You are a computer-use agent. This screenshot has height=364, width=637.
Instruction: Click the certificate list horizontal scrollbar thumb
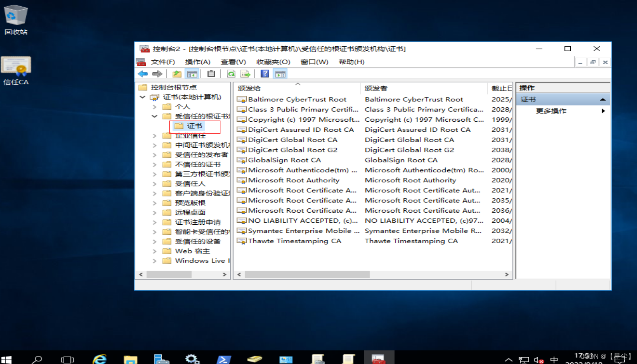coord(307,275)
